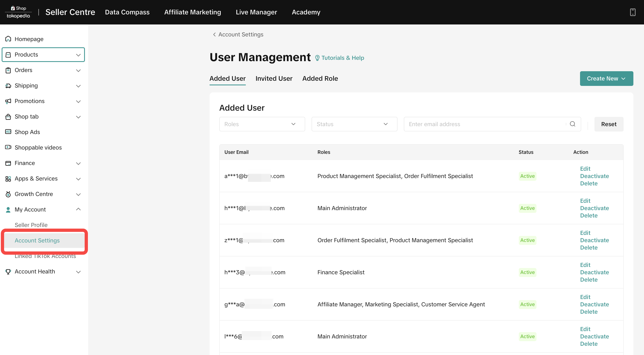
Task: Expand the Create New dropdown button
Action: [606, 79]
